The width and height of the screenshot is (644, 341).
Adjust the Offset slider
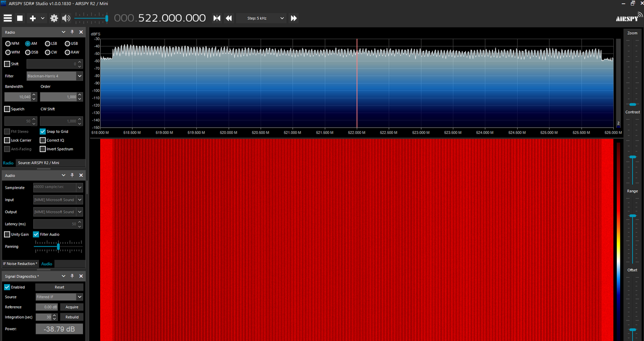[632, 329]
